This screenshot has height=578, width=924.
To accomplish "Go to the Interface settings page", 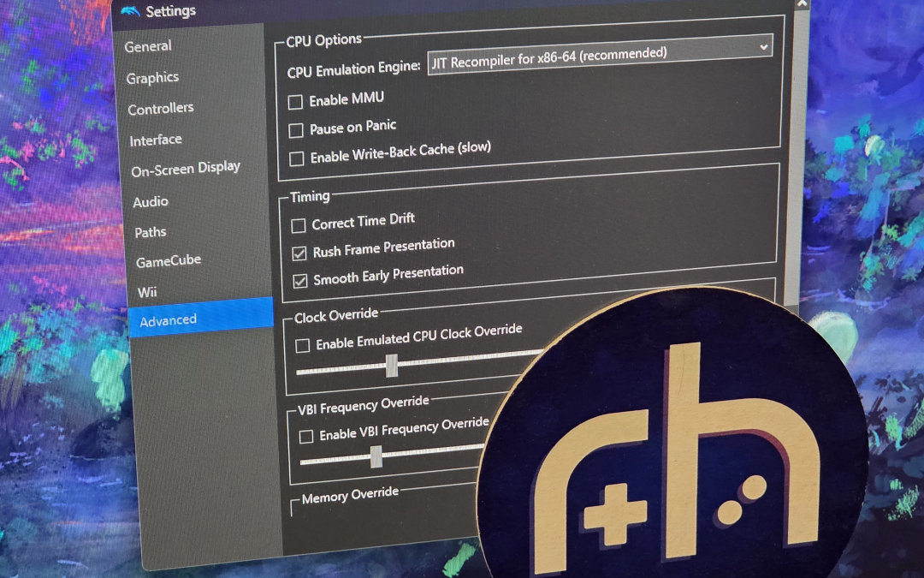I will click(156, 140).
